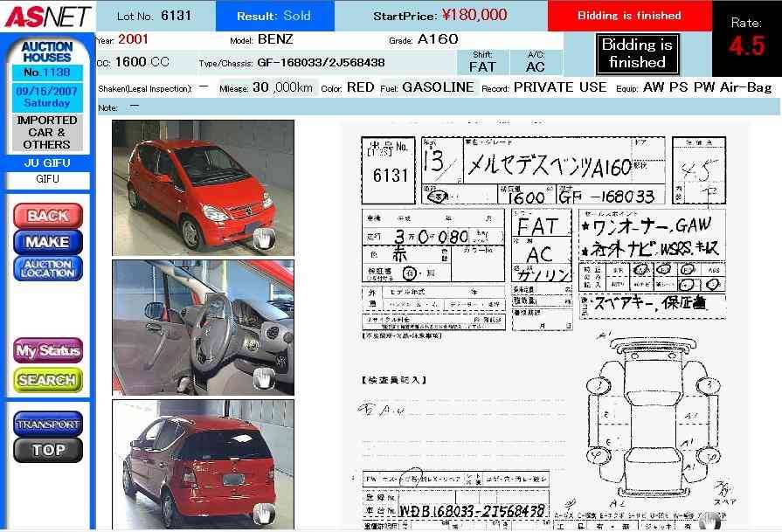
Task: Click the Model BENZ value
Action: (x=276, y=39)
